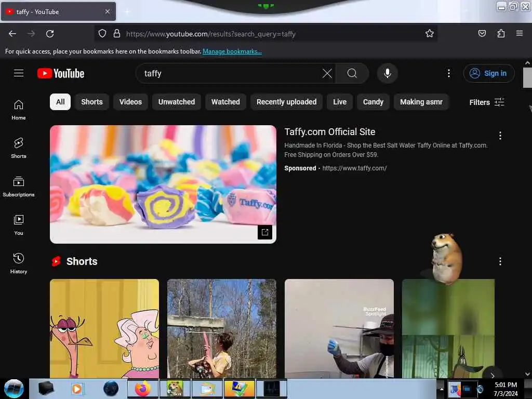
Task: Show hidden system tray icons arrow
Action: [x=442, y=389]
